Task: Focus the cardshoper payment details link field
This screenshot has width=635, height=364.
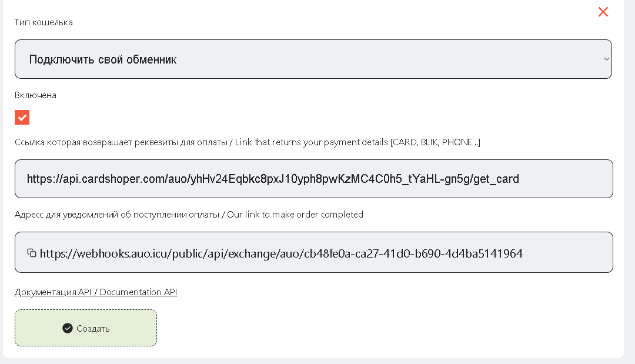Action: [x=313, y=179]
